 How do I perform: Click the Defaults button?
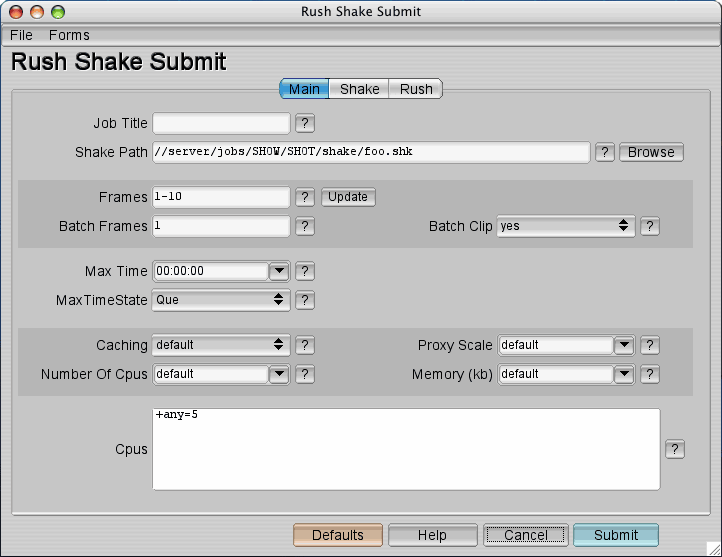pos(338,535)
